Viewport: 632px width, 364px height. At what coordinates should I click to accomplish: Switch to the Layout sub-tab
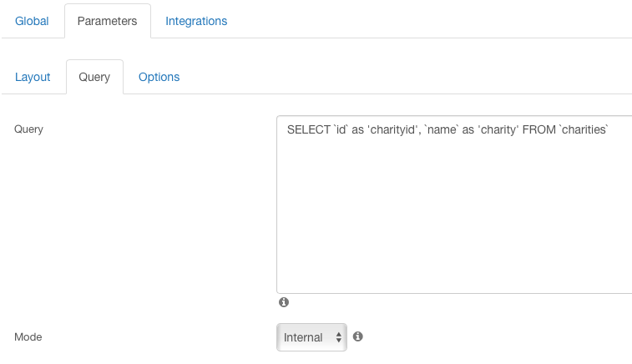click(x=33, y=77)
